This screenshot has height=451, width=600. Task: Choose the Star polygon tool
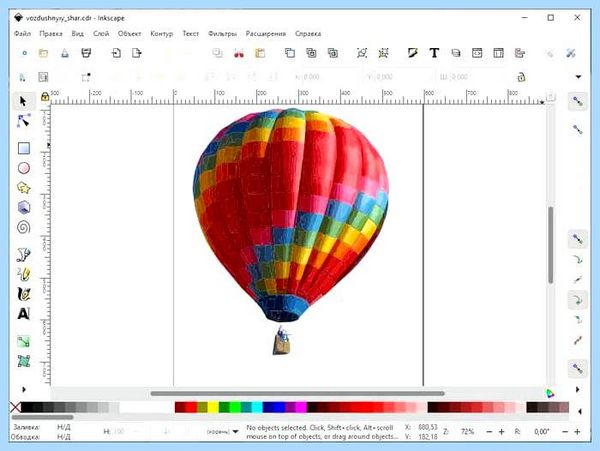tap(24, 188)
